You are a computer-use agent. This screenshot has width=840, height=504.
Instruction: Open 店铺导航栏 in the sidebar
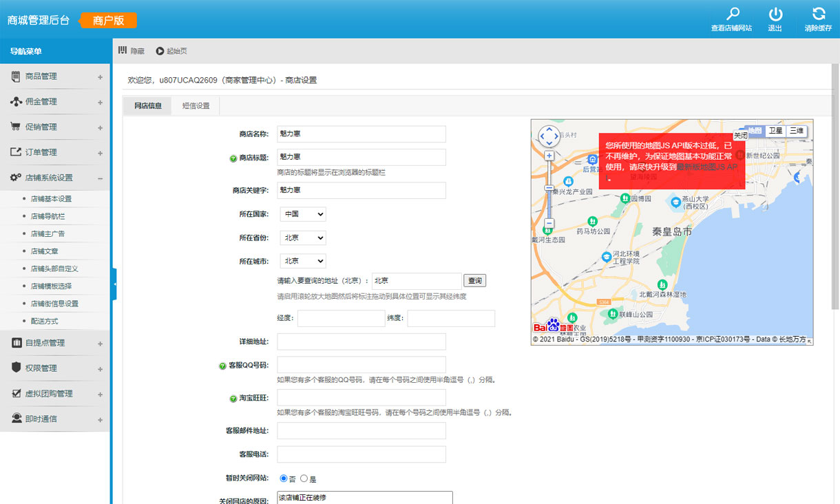48,216
